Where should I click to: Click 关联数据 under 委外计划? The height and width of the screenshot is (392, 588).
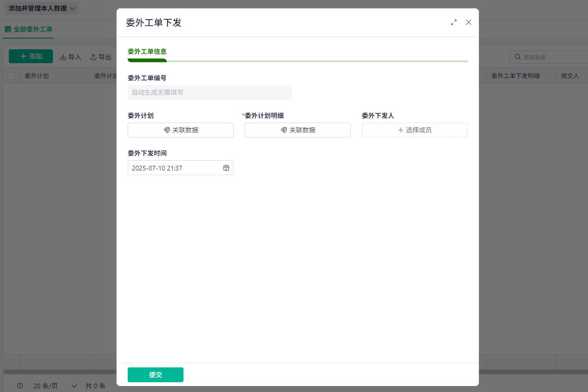pos(181,130)
